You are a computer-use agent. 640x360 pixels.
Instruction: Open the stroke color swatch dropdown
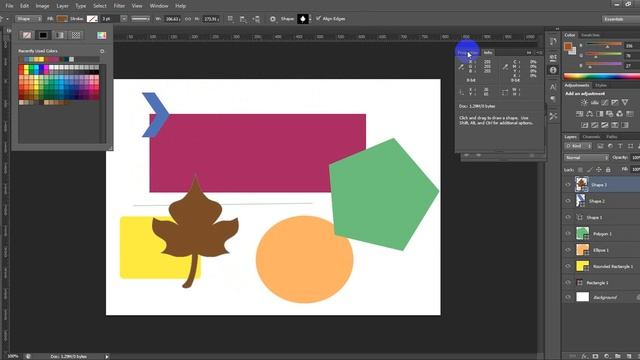pyautogui.click(x=92, y=19)
